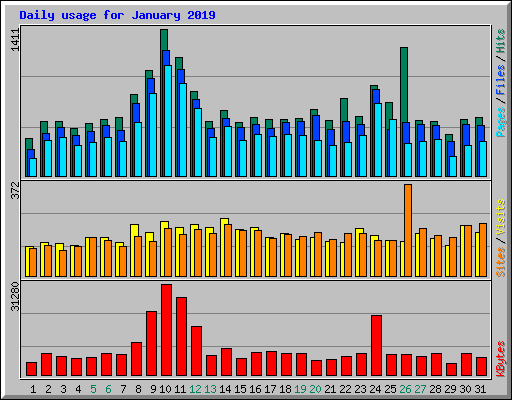Click day 5 weekend label

coord(93,389)
